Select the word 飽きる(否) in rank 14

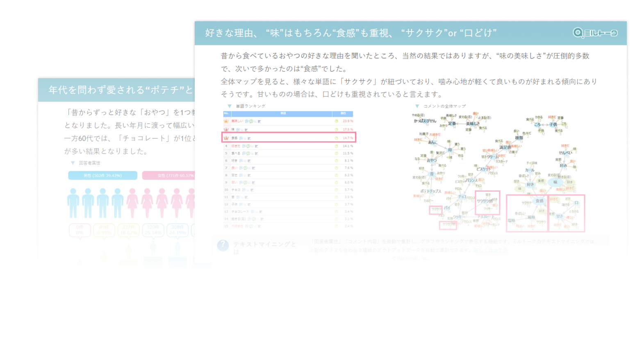238,219
